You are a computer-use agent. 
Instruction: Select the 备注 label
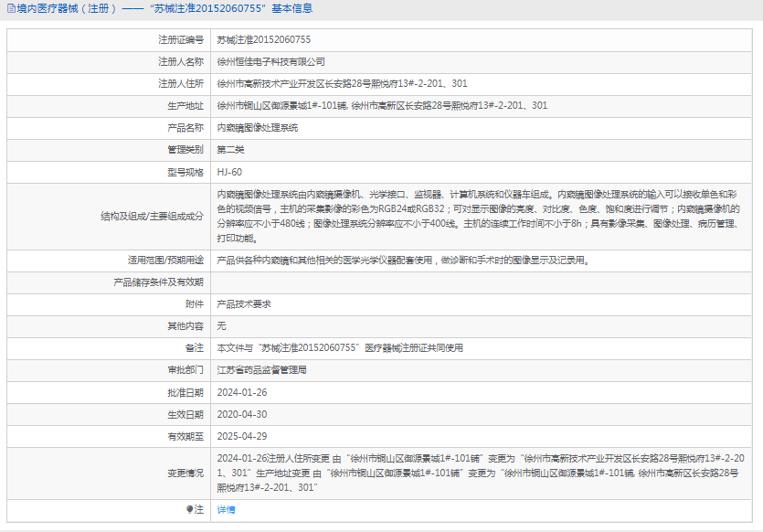(194, 348)
